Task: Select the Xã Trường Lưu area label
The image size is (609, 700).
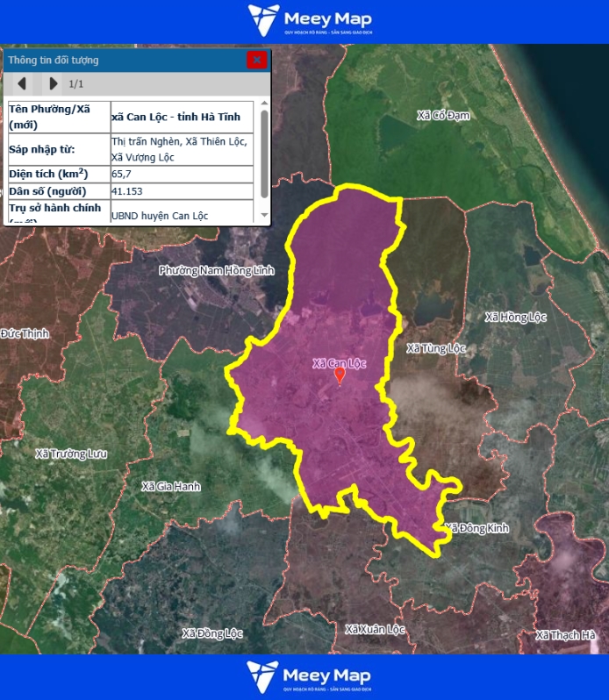Action: (x=71, y=454)
